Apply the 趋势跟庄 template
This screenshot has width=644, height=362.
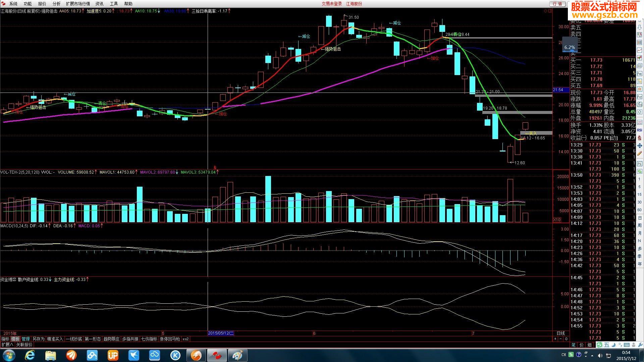(111, 339)
